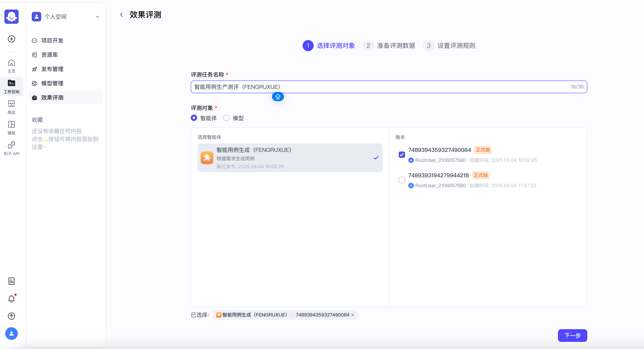Select the 模型 radio button
Viewport: 644px width, 349px height.
[x=226, y=118]
